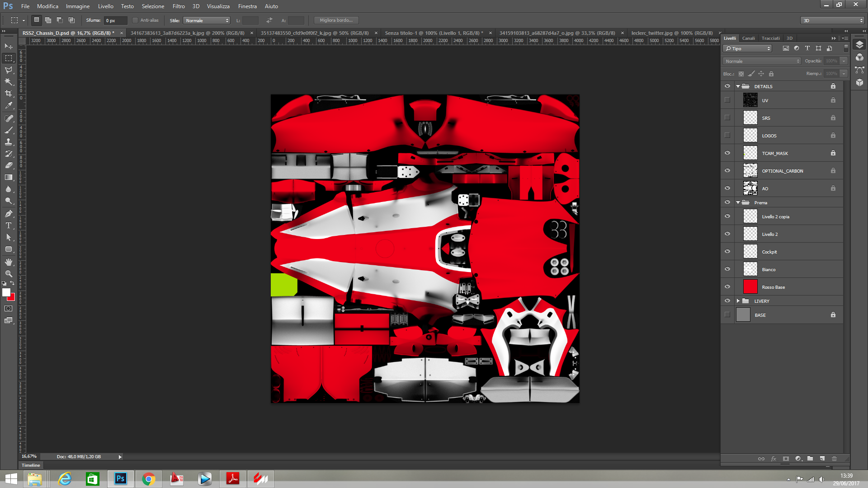The width and height of the screenshot is (868, 488).
Task: Select the Clone Stamp tool
Action: (x=9, y=142)
